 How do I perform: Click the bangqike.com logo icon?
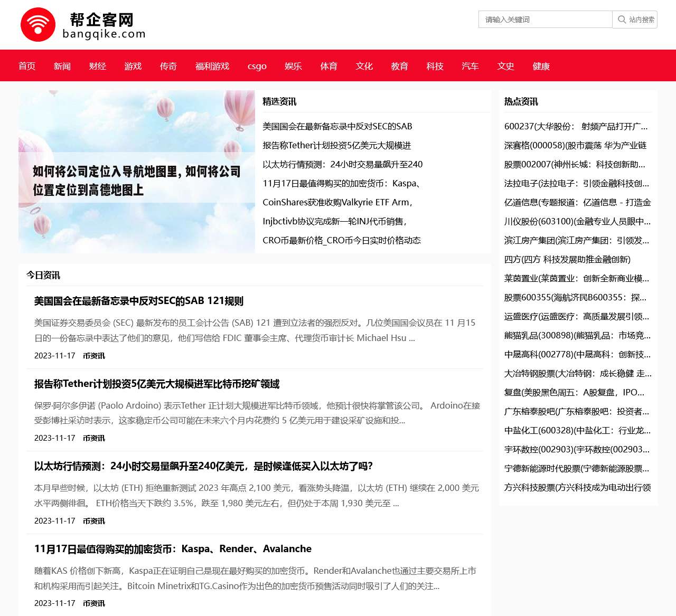click(39, 22)
